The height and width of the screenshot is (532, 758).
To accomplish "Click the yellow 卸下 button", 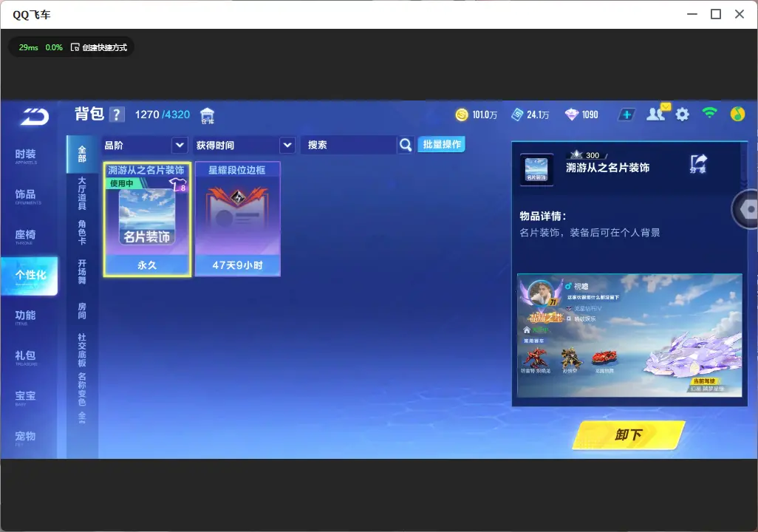I will click(629, 434).
